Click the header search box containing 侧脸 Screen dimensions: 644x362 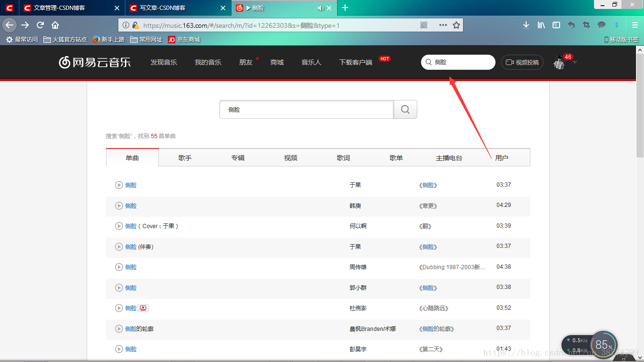click(x=458, y=62)
